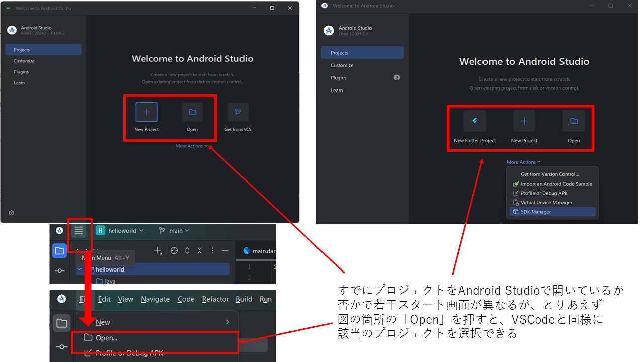
Task: Select Projects in Otter sidebar
Action: tap(362, 53)
